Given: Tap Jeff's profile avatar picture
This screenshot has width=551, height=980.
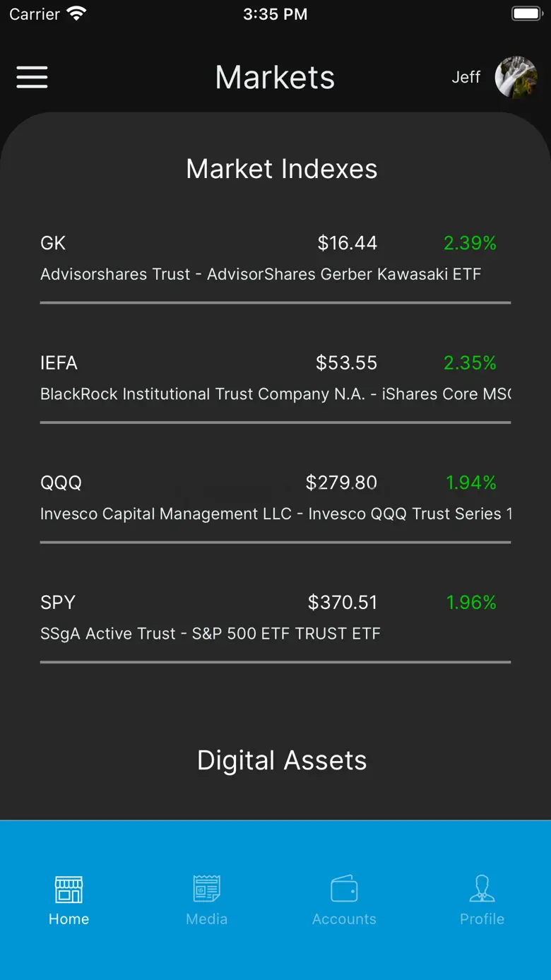Looking at the screenshot, I should pos(516,77).
